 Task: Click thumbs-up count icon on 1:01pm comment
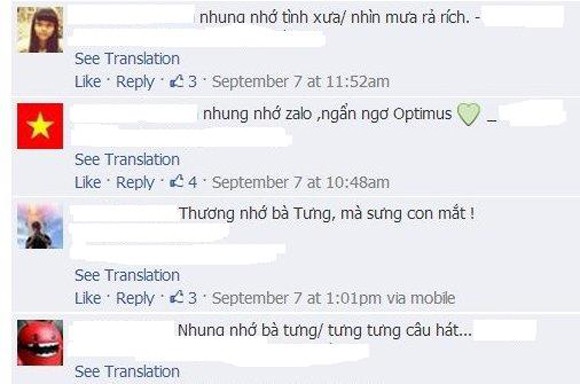177,297
